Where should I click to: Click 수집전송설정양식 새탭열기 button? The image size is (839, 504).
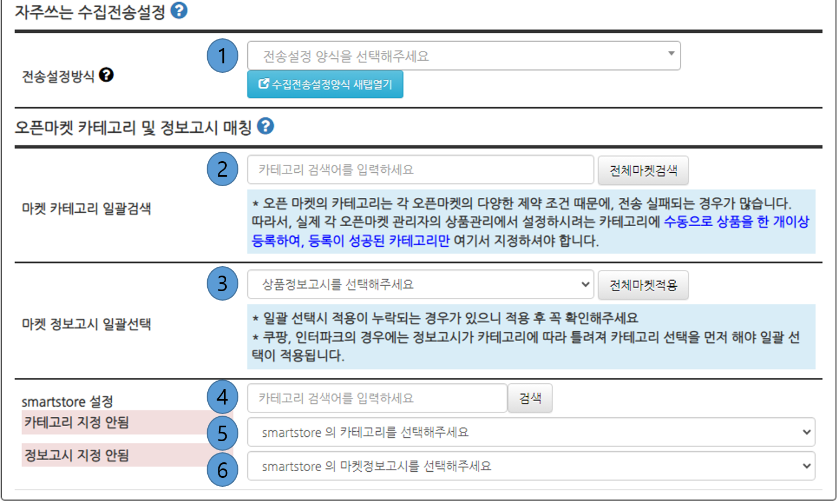pyautogui.click(x=325, y=84)
